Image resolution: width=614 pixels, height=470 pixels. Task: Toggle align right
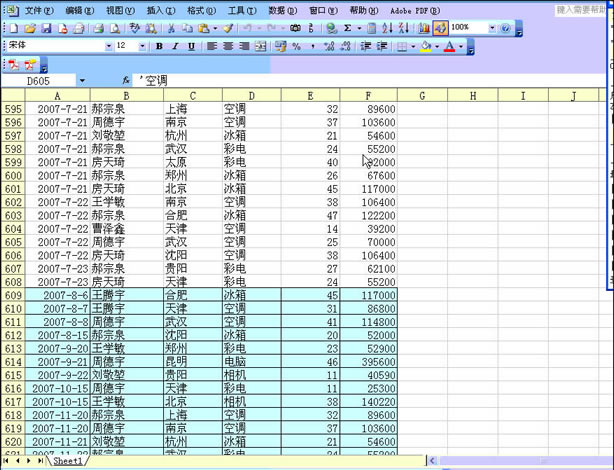244,47
